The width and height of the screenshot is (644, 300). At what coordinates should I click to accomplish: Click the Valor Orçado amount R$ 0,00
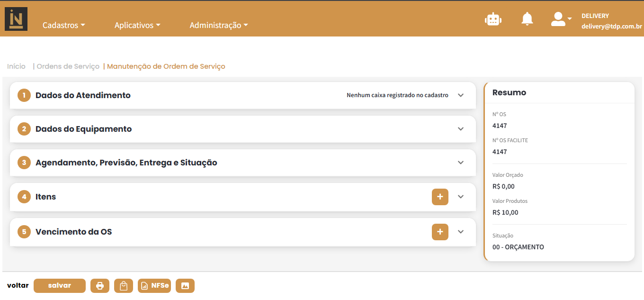503,186
